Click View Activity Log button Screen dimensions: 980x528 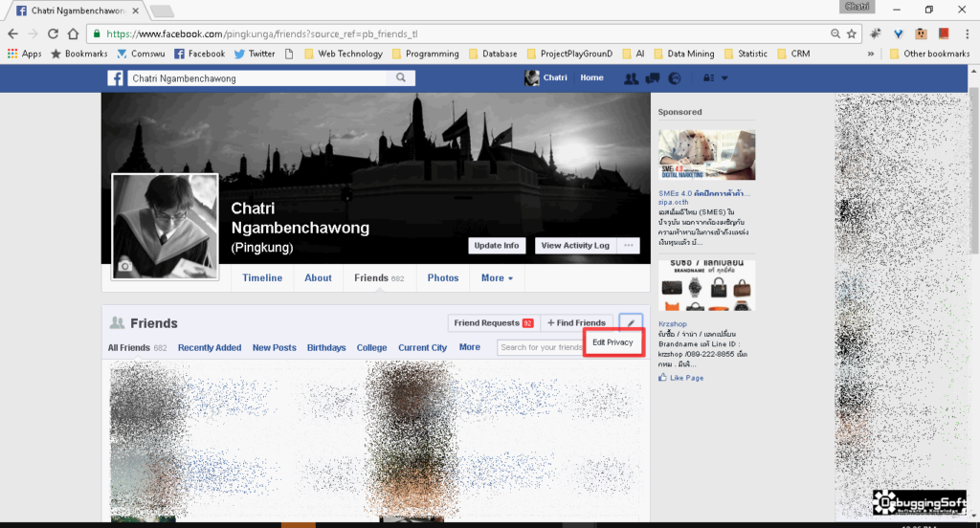coord(575,246)
